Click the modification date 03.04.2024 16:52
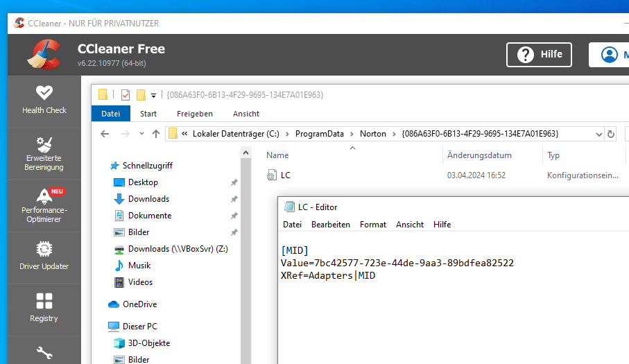 476,175
